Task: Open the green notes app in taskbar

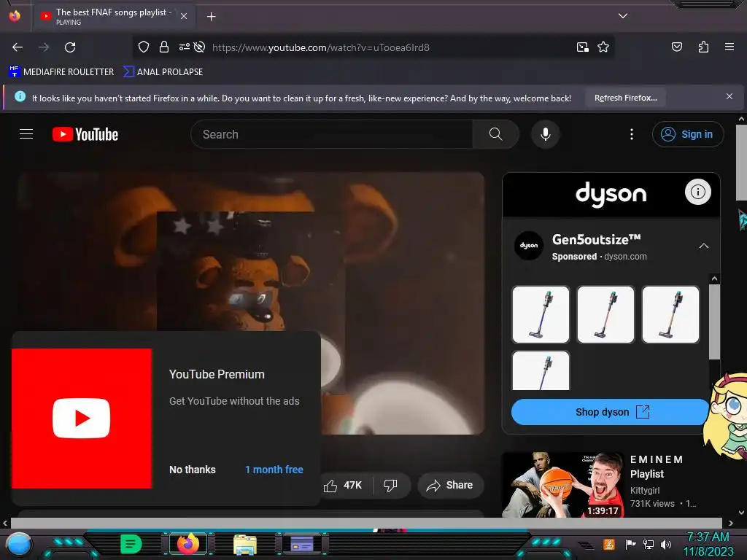Action: pos(131,544)
